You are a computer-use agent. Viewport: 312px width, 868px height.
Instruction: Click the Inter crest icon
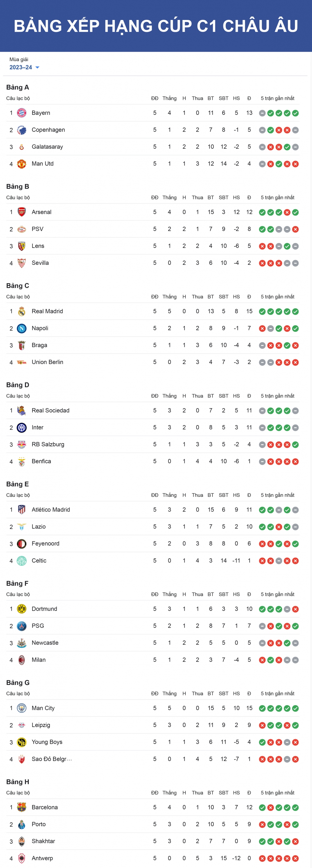coord(22,428)
